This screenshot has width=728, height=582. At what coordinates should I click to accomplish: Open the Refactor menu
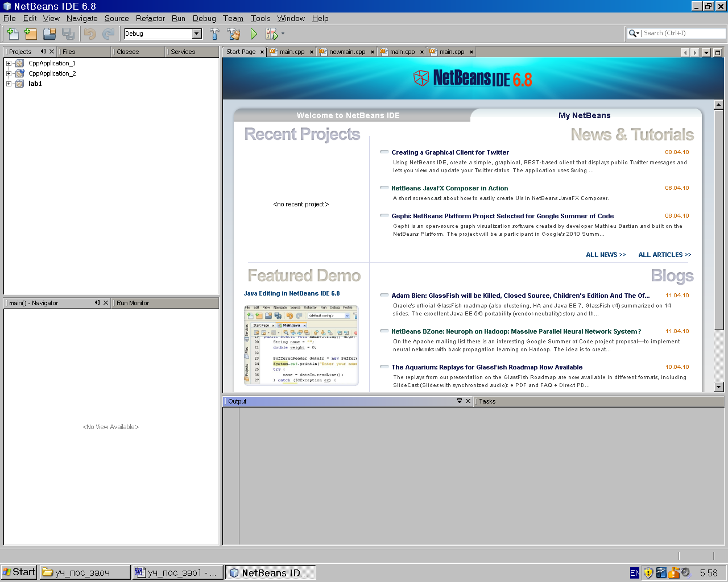150,18
